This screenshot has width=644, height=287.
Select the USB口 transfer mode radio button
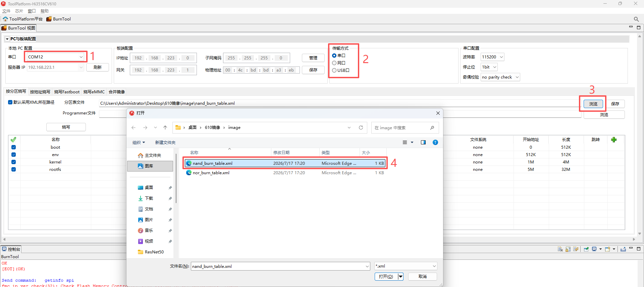click(334, 70)
